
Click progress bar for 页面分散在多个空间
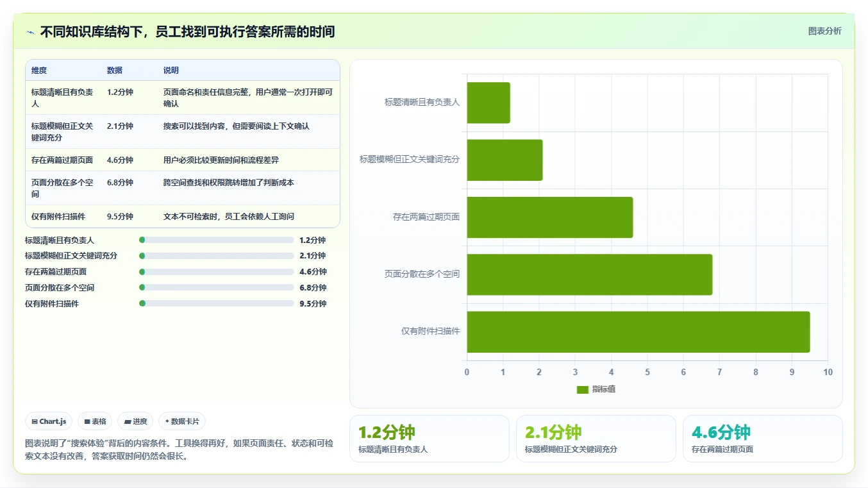[217, 287]
